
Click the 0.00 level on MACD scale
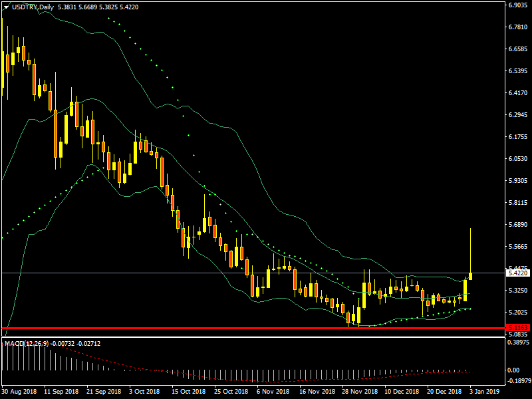513,370
